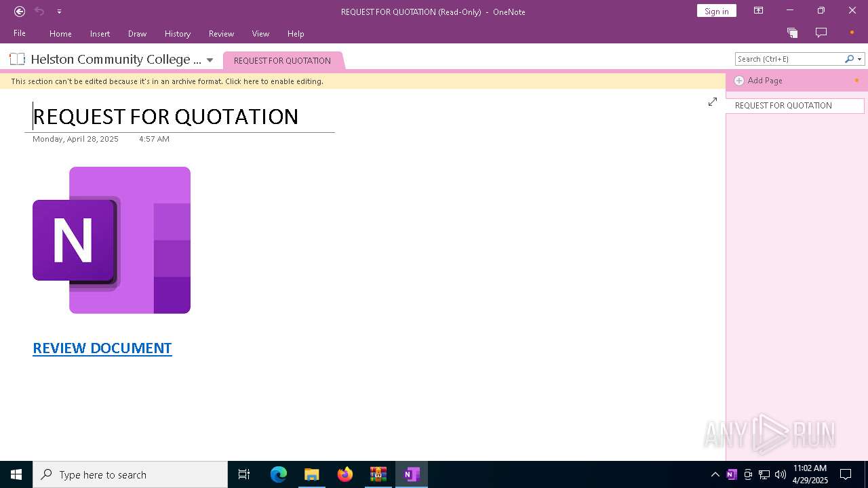This screenshot has width=868, height=488.
Task: Select the Review ribbon tab
Action: (221, 33)
